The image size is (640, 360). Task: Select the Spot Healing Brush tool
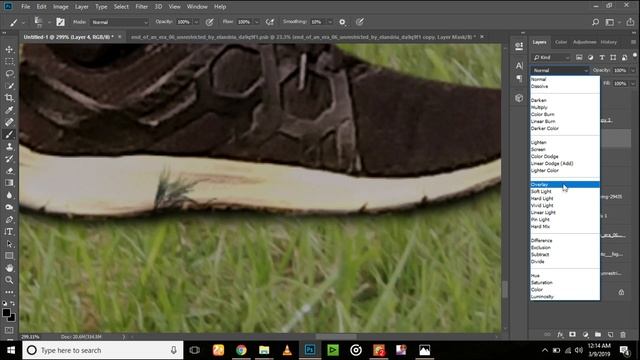point(9,122)
